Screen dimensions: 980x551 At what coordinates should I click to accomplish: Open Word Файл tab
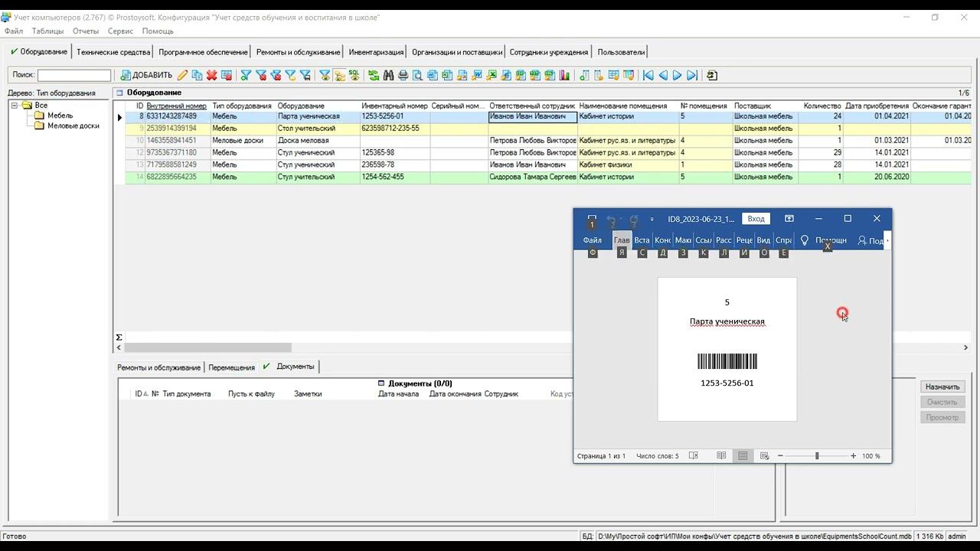592,240
